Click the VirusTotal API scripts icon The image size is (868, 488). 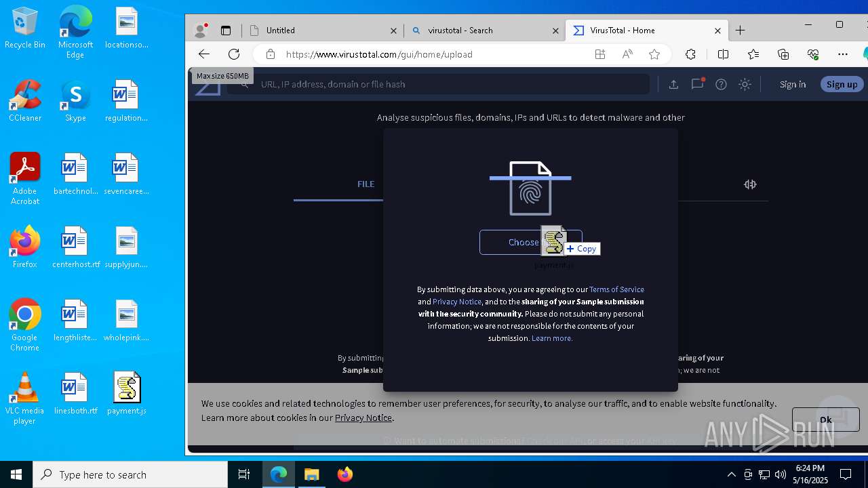pyautogui.click(x=750, y=184)
